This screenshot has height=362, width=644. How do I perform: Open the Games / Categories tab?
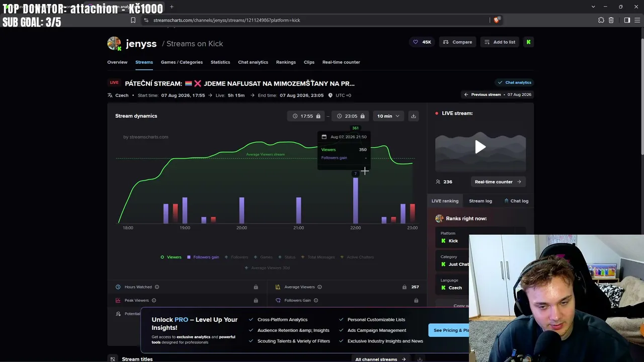(x=182, y=62)
